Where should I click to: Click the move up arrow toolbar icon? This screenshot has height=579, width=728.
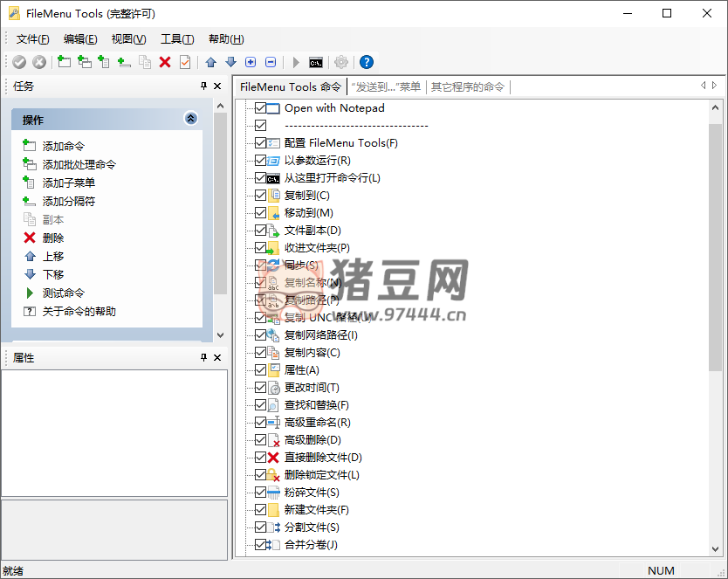[210, 62]
